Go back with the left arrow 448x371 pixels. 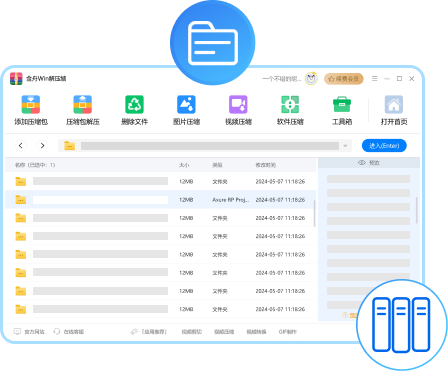click(21, 146)
